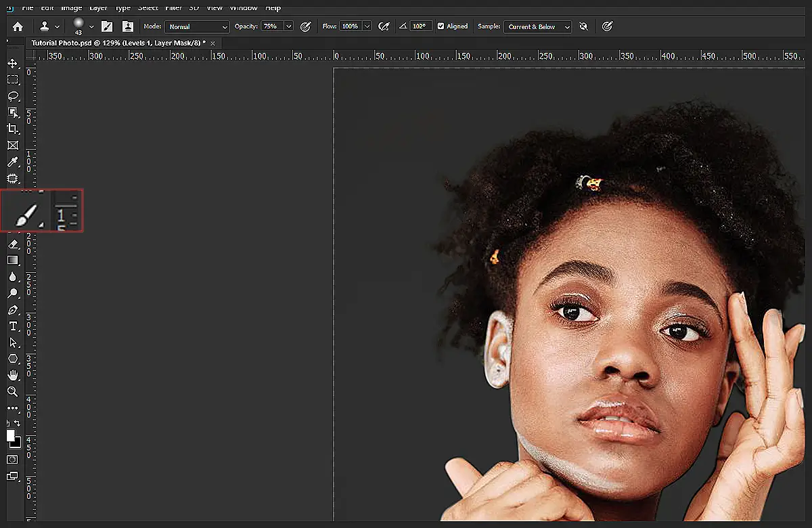
Task: Select the Frame tool
Action: pos(12,146)
